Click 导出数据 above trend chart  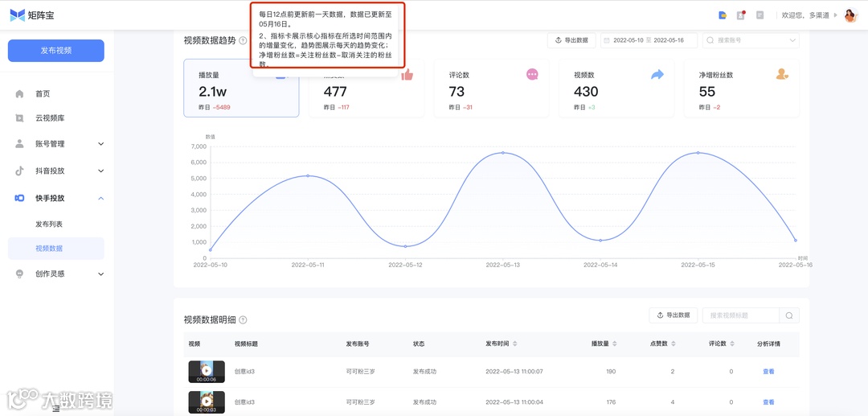(x=572, y=40)
